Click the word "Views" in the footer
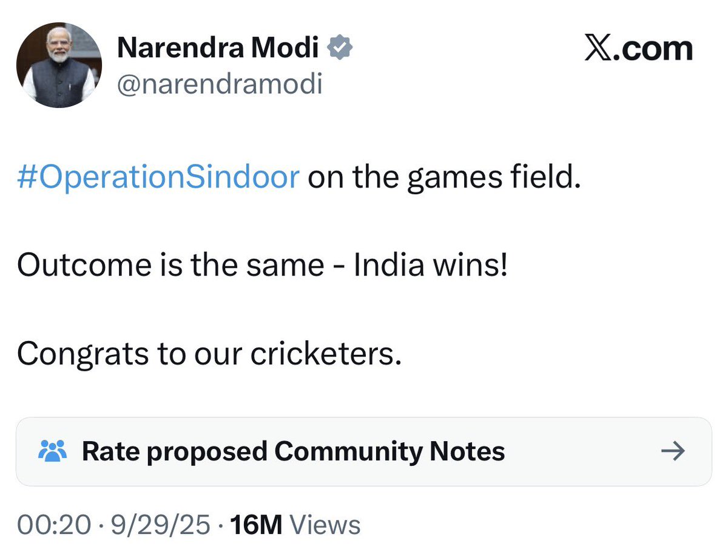Image resolution: width=728 pixels, height=560 pixels. [325, 525]
